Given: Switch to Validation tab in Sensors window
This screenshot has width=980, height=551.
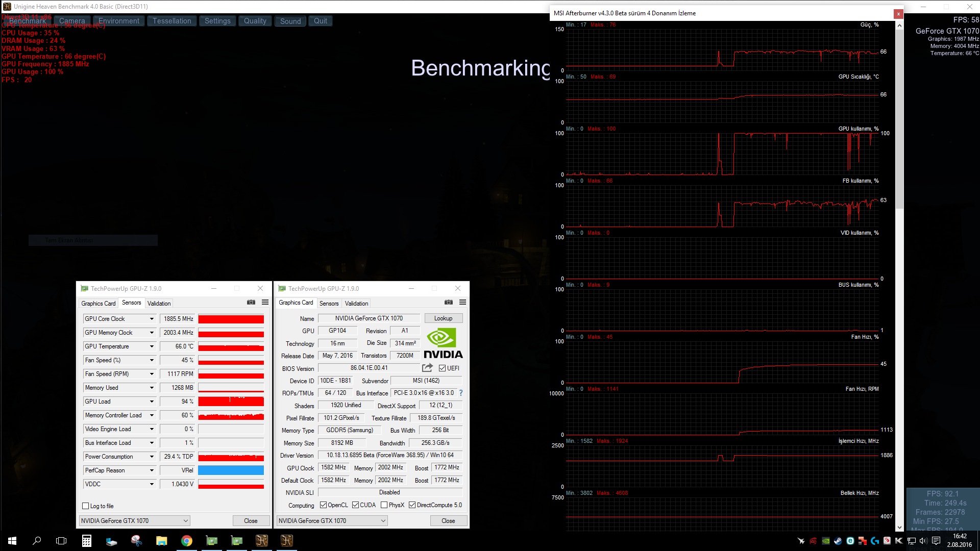Looking at the screenshot, I should (159, 304).
